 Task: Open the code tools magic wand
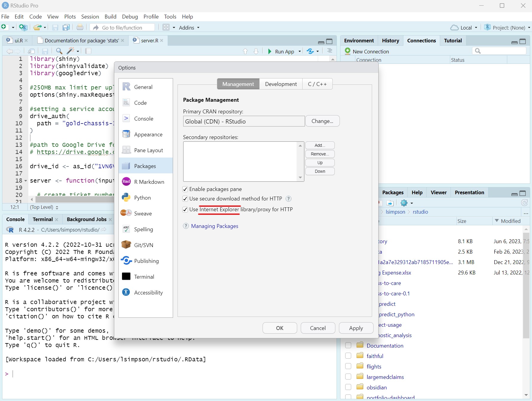[70, 51]
